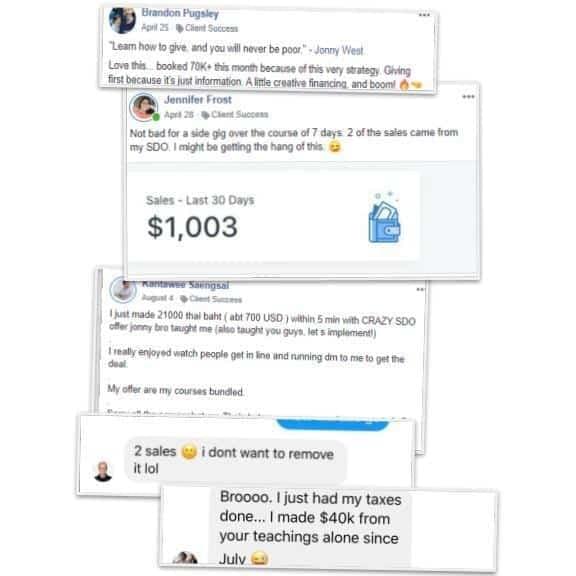Click the '2 sales' chat message bubble
Image resolution: width=576 pixels, height=576 pixels.
pyautogui.click(x=235, y=461)
